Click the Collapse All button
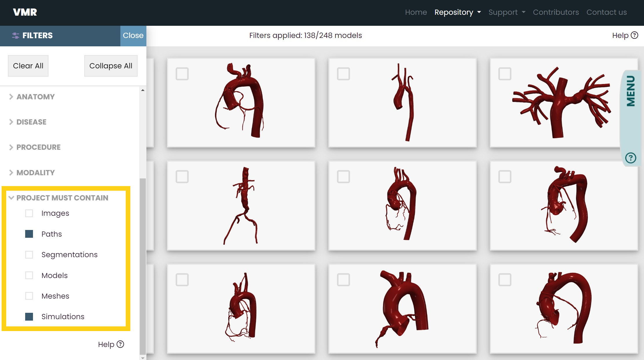 [111, 66]
